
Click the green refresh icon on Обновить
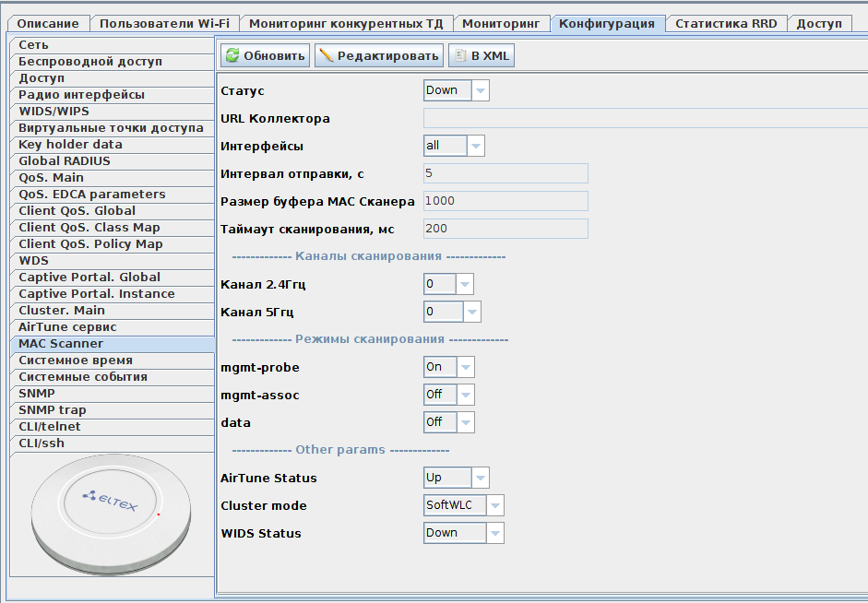(x=232, y=56)
